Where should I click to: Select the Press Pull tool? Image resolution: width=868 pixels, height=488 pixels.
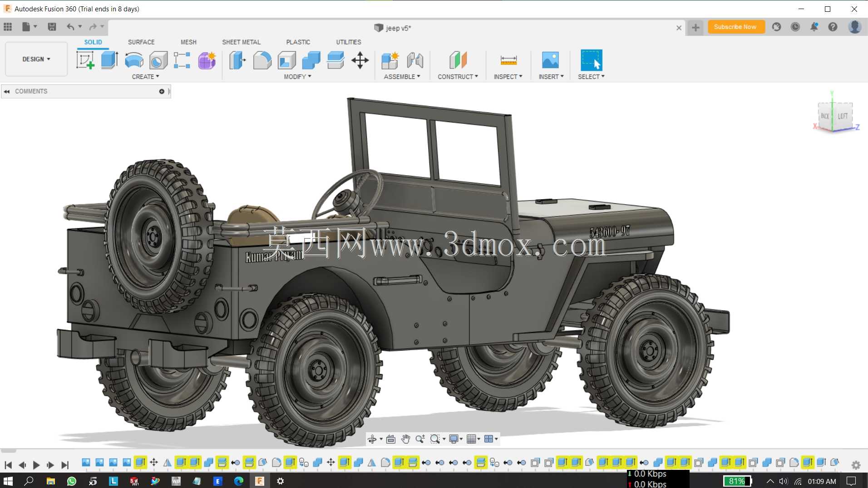pos(237,60)
